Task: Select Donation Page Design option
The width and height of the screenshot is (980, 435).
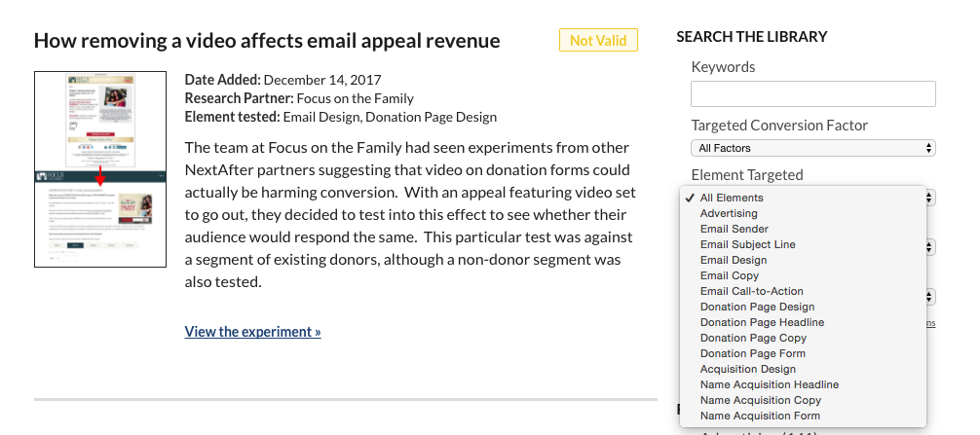Action: pos(803,308)
